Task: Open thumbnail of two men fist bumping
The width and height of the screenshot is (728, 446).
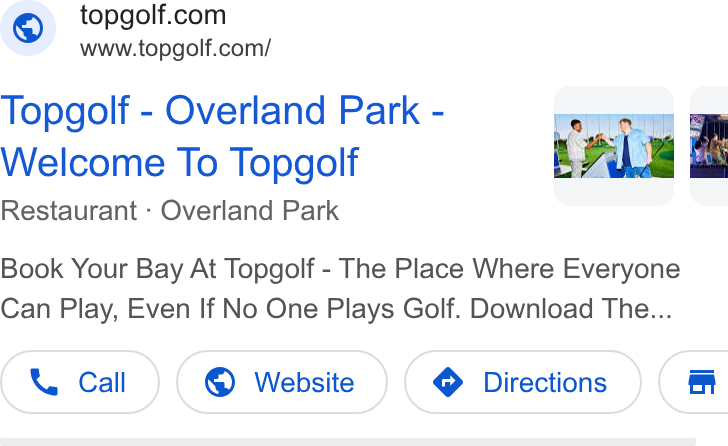Action: tap(614, 146)
